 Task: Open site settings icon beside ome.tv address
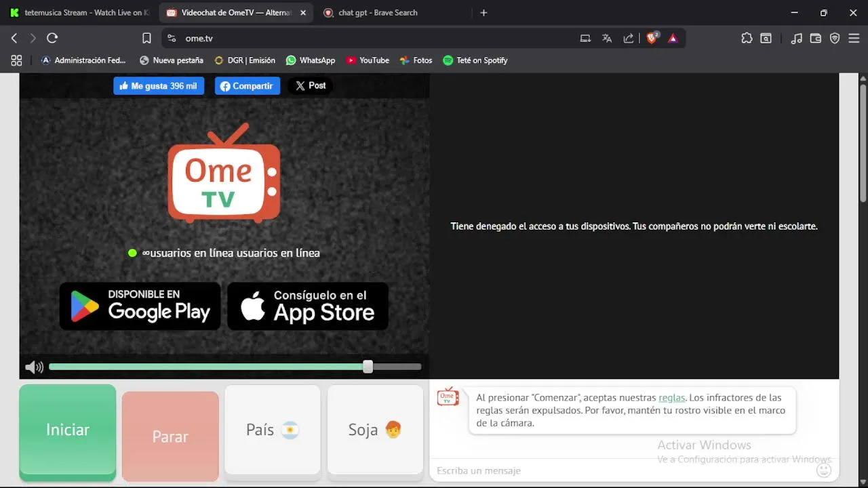tap(172, 39)
